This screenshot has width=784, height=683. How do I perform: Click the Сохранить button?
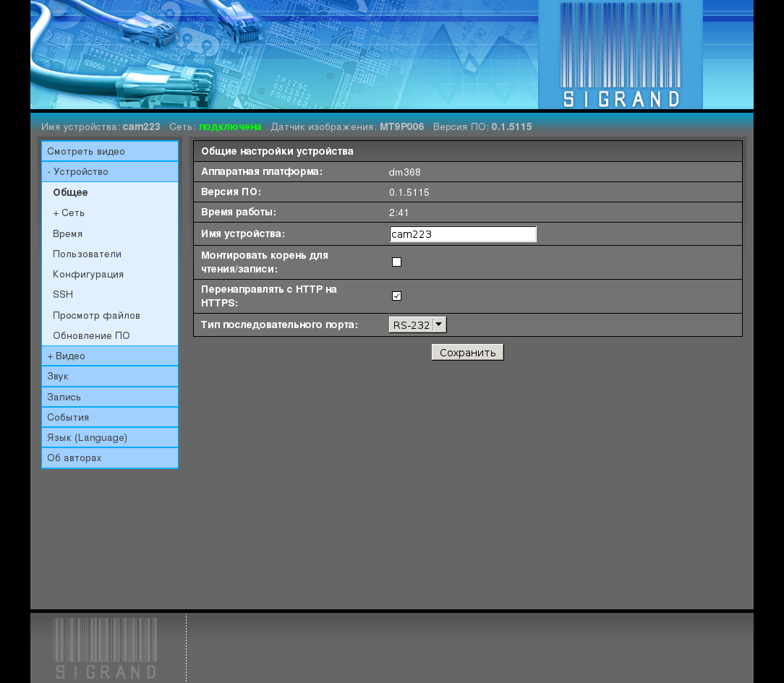tap(467, 352)
